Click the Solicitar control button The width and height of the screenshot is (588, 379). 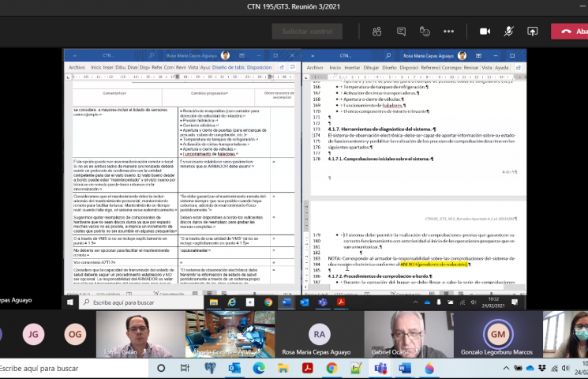(307, 32)
